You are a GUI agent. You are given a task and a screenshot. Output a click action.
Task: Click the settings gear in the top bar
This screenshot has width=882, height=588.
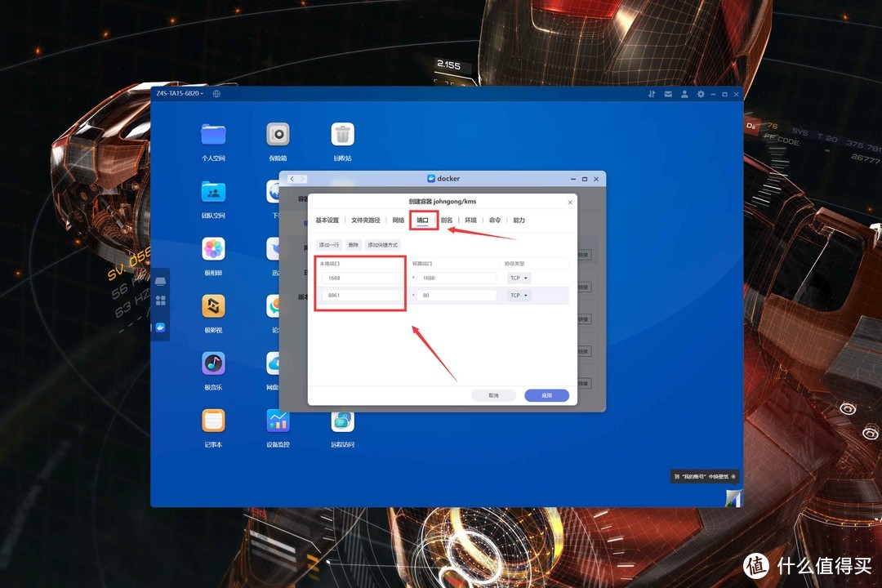[x=701, y=94]
